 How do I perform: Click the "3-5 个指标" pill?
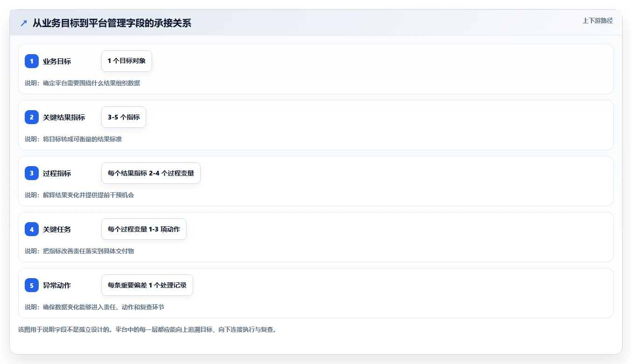pos(124,117)
